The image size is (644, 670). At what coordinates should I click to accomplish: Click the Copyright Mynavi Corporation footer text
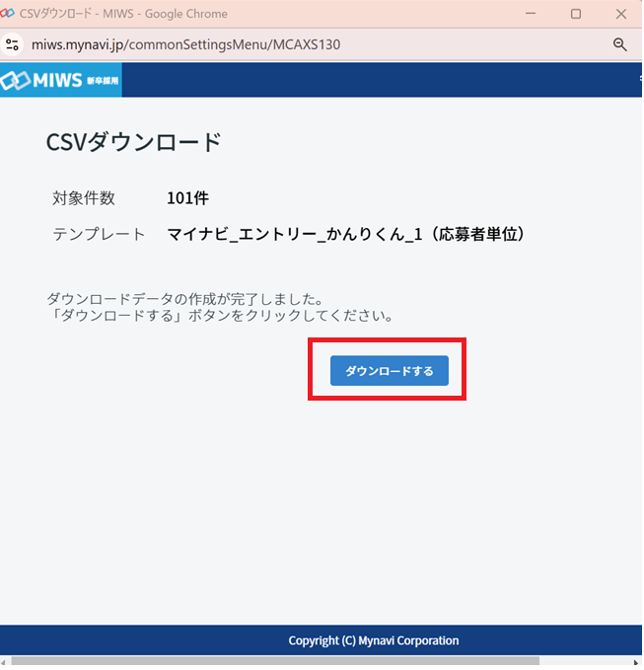coord(373,640)
